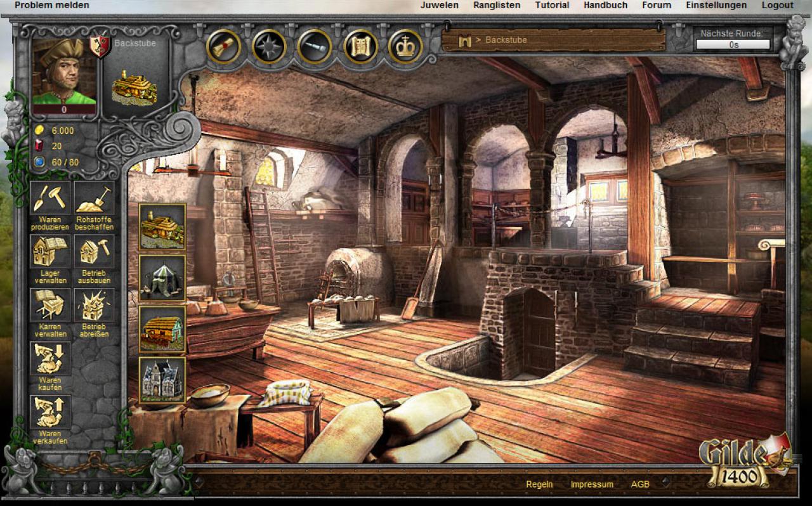
Task: Click the Backstube building image under the title
Action: click(x=134, y=87)
